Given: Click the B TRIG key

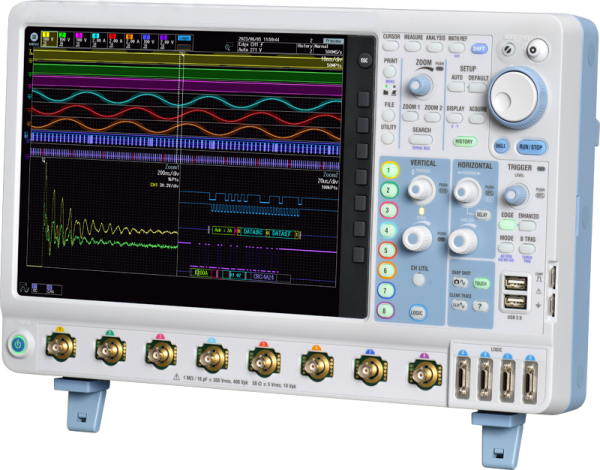Looking at the screenshot, I should pos(527,249).
